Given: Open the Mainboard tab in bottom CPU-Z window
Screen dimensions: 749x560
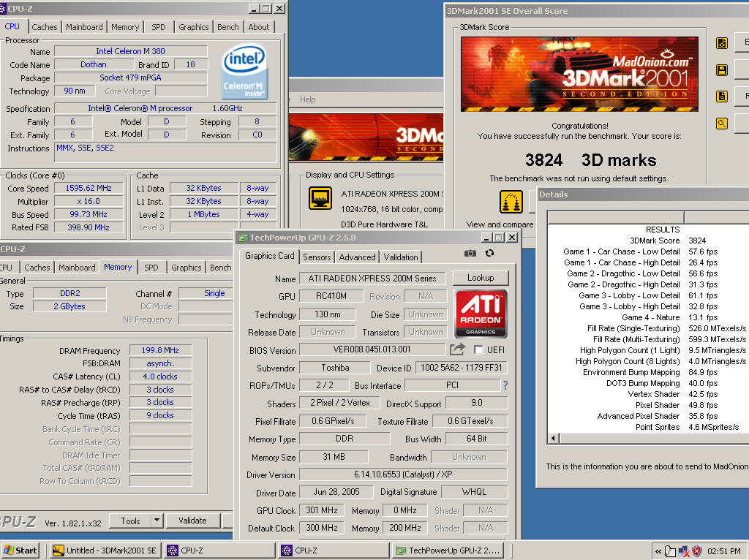Looking at the screenshot, I should coord(77,268).
